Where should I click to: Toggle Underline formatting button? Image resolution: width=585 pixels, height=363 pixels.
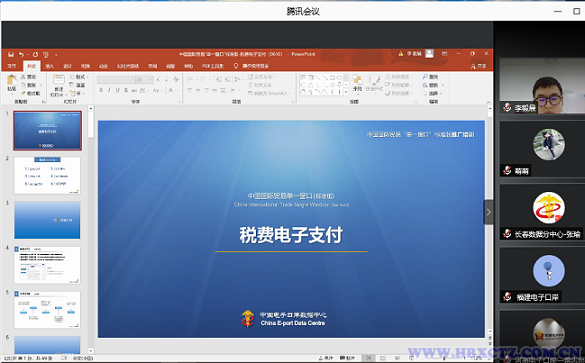click(x=118, y=90)
